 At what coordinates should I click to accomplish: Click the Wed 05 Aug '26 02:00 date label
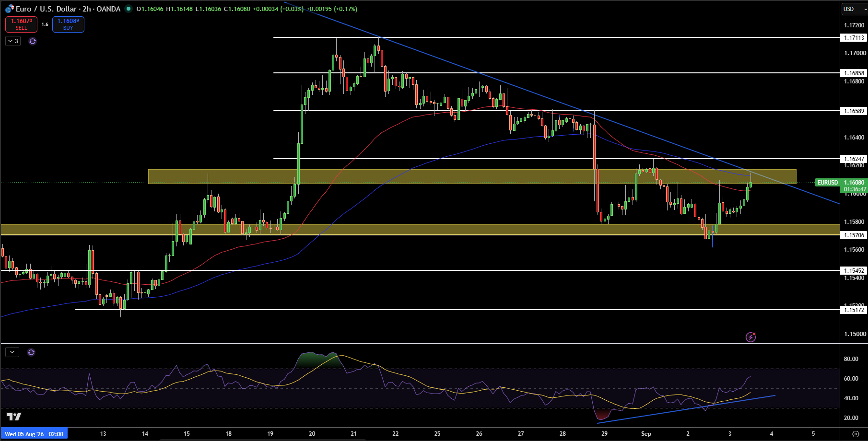(34, 434)
